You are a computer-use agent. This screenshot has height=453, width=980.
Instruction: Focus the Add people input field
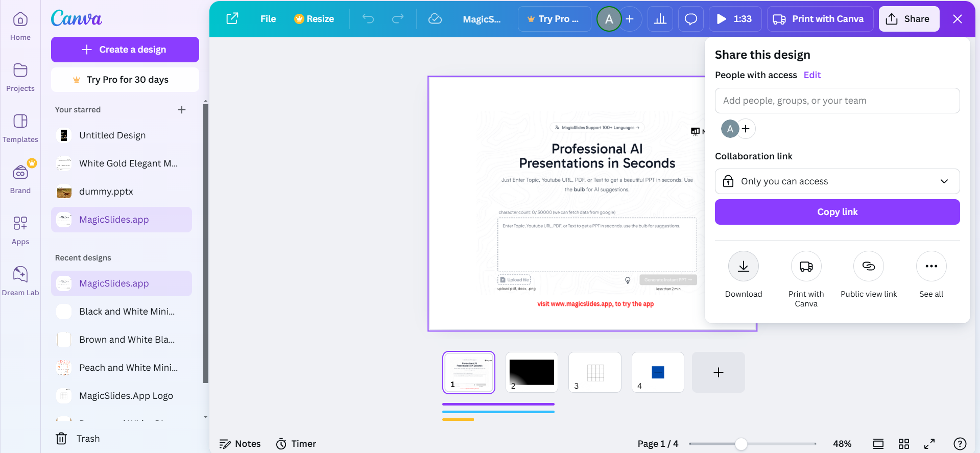838,101
